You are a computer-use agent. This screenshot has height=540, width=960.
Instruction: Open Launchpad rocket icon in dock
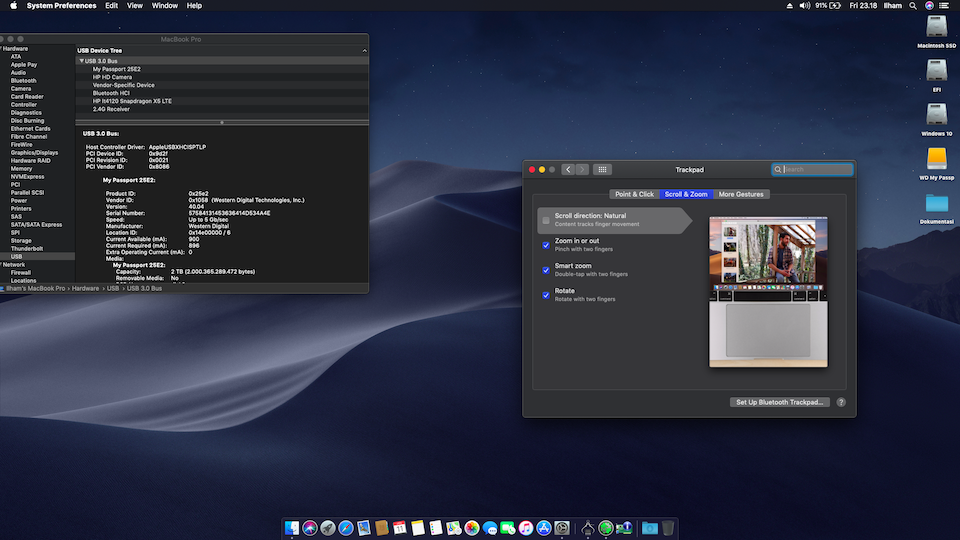(328, 528)
